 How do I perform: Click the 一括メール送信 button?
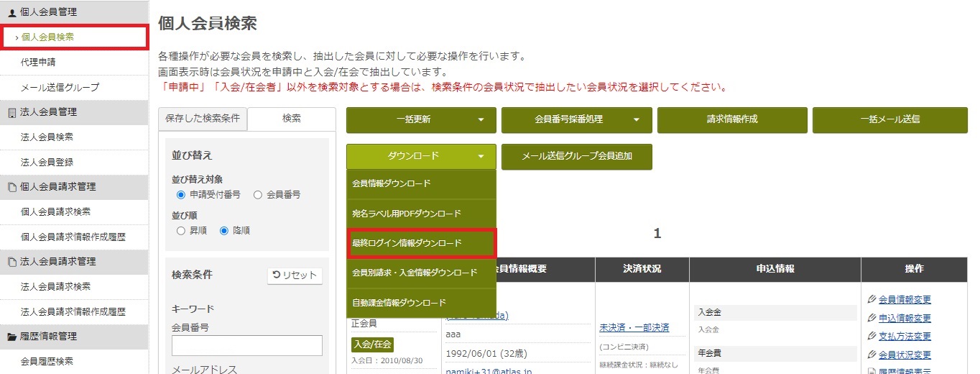889,120
